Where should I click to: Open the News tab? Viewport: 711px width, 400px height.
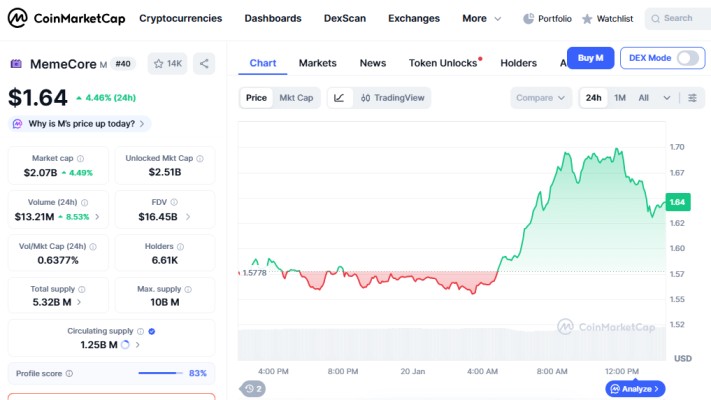click(373, 63)
